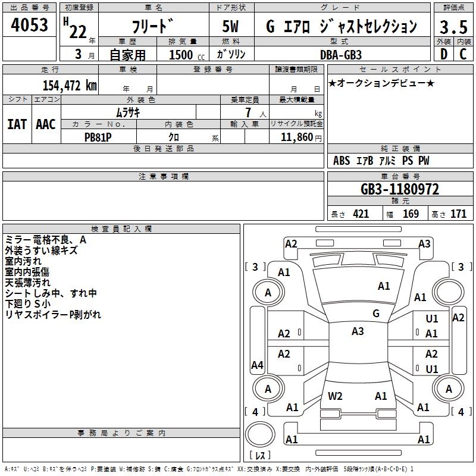Click the damage code legend at the bottom

(209, 469)
